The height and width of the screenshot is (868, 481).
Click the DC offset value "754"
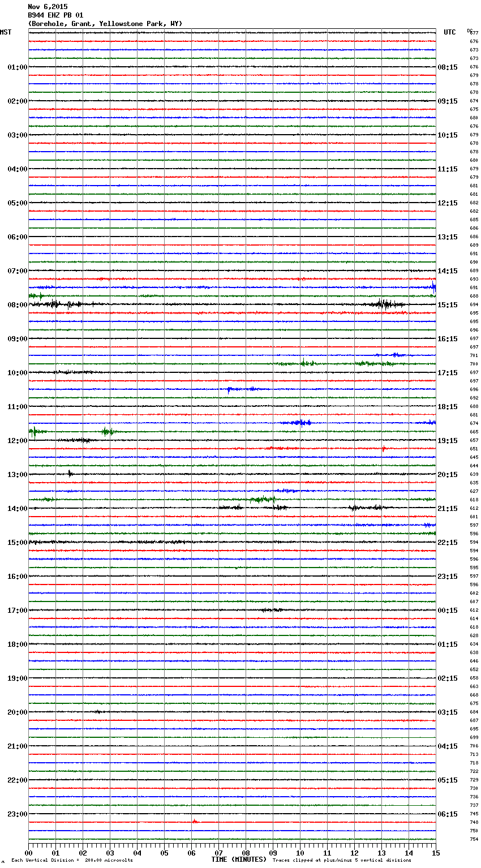474,839
